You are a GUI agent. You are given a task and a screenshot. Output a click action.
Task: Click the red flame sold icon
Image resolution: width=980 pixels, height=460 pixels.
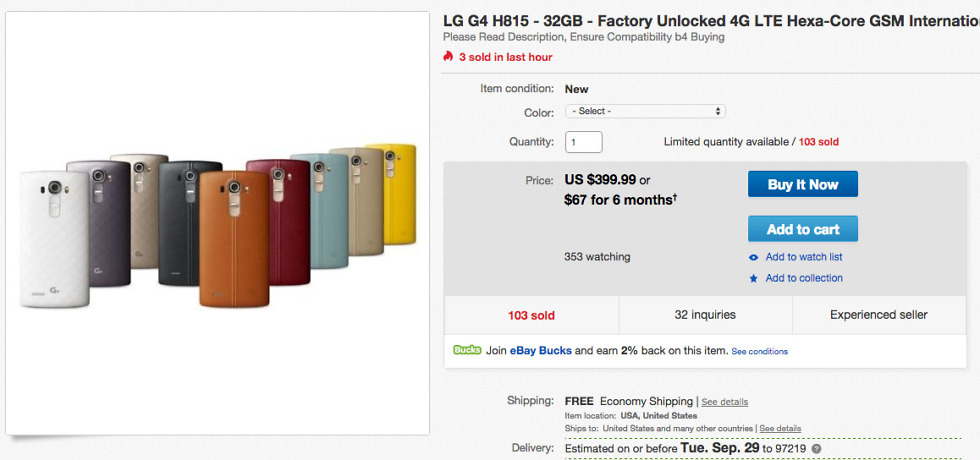coord(448,57)
